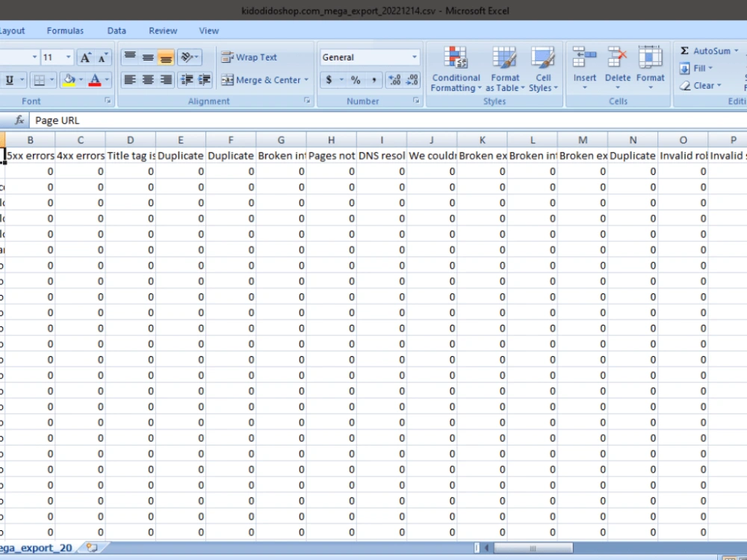Toggle Underline formatting
747x560 pixels.
pos(10,80)
